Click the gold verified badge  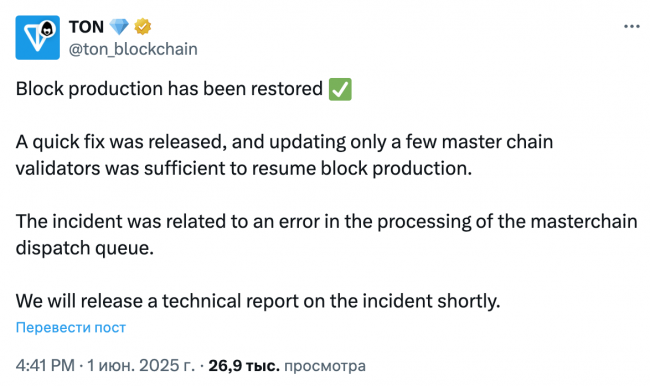(143, 27)
